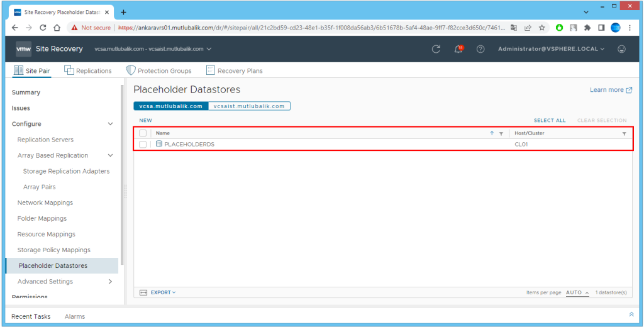Switch to the Site Pair tab
644x327 pixels.
[31, 70]
